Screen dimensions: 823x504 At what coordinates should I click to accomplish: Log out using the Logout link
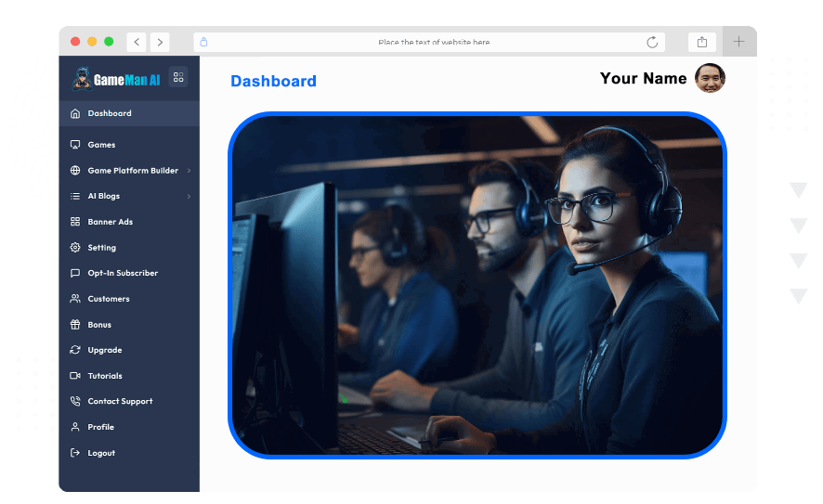tap(101, 453)
